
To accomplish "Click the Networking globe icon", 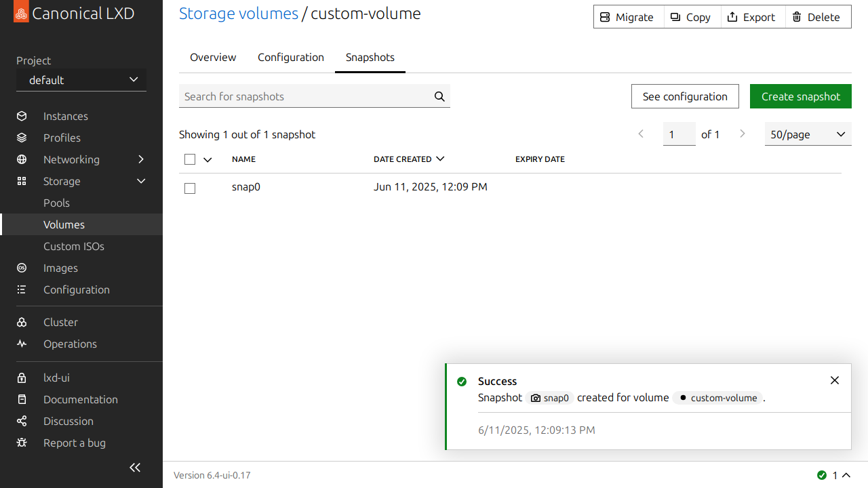I will click(x=22, y=159).
